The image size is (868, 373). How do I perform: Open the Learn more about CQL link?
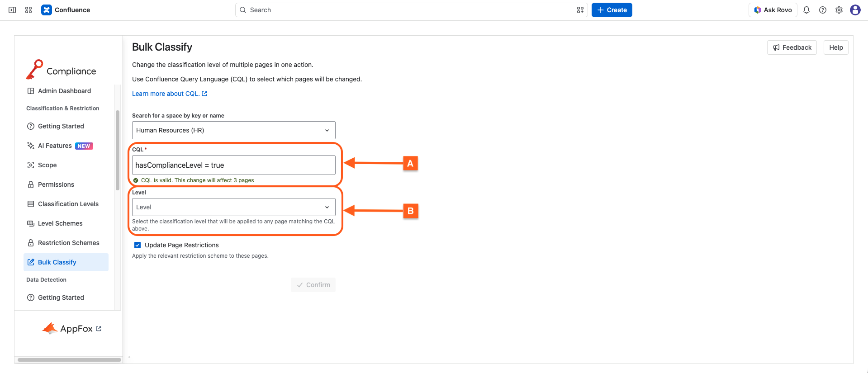[170, 94]
